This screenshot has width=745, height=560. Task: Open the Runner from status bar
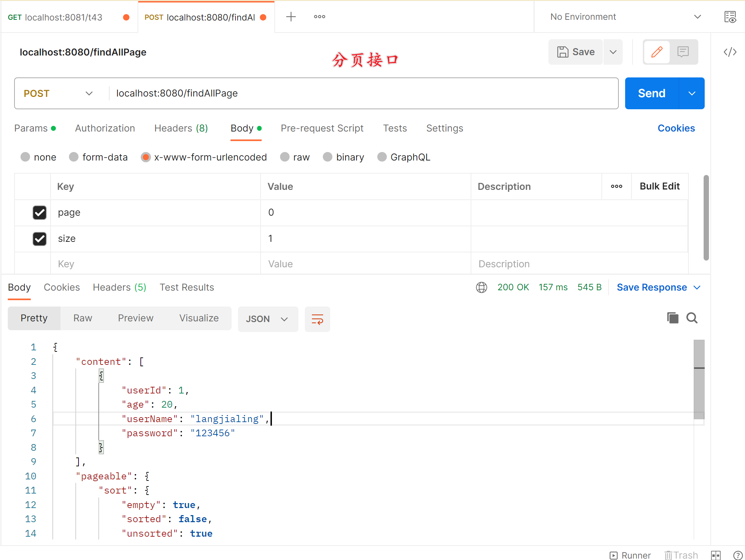[630, 555]
